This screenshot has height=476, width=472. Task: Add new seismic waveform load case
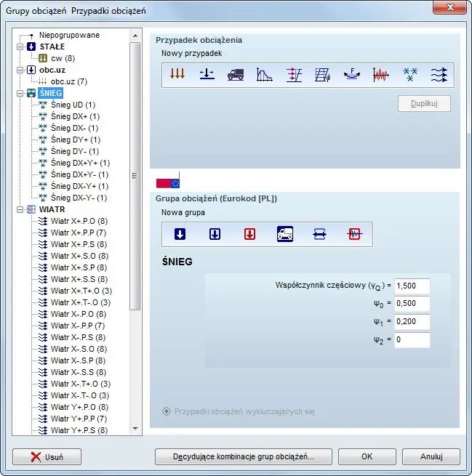(x=381, y=73)
